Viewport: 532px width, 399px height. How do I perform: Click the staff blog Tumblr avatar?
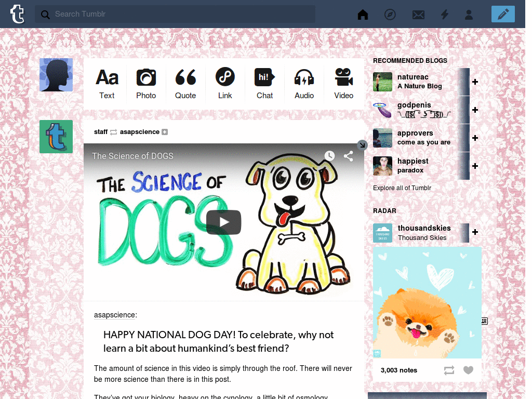tap(56, 137)
